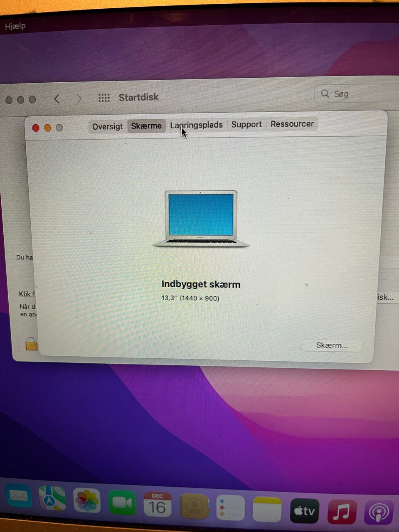
Task: Launch Reminders from the Dock
Action: tap(230, 507)
